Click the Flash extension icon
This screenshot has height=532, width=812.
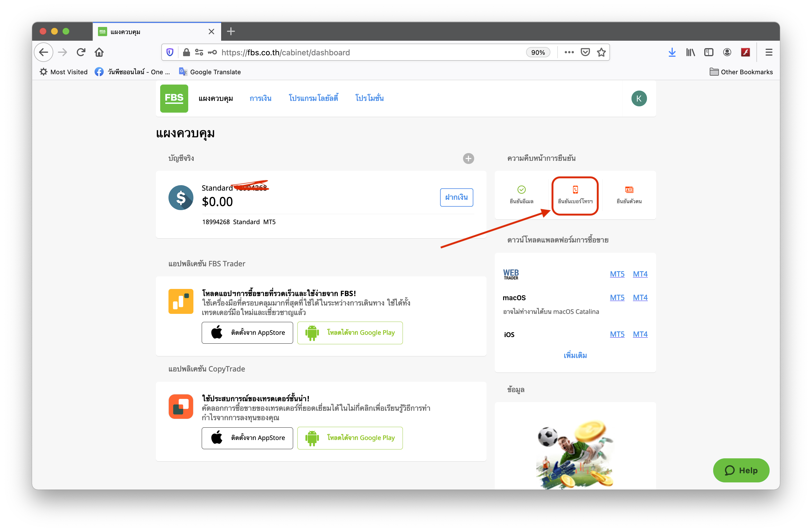pyautogui.click(x=746, y=52)
